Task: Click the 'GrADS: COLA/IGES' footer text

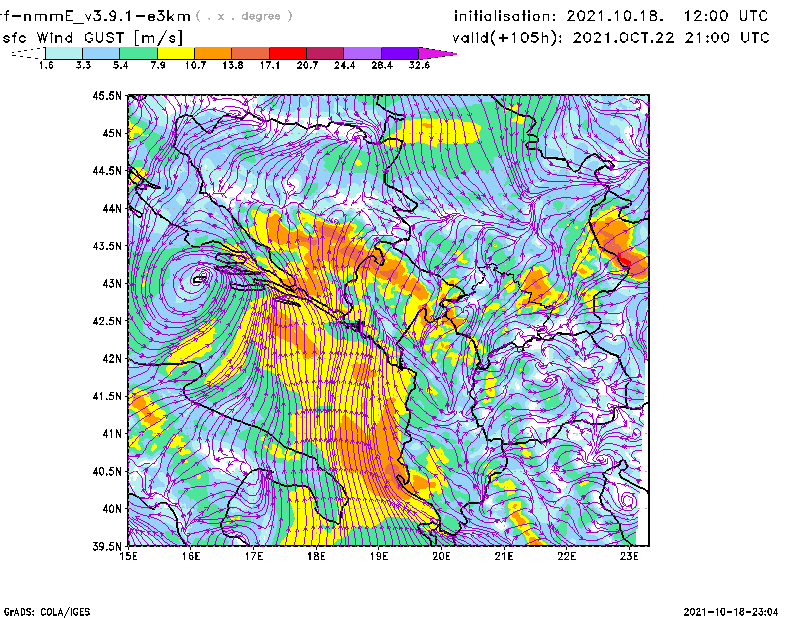Action: point(47,612)
